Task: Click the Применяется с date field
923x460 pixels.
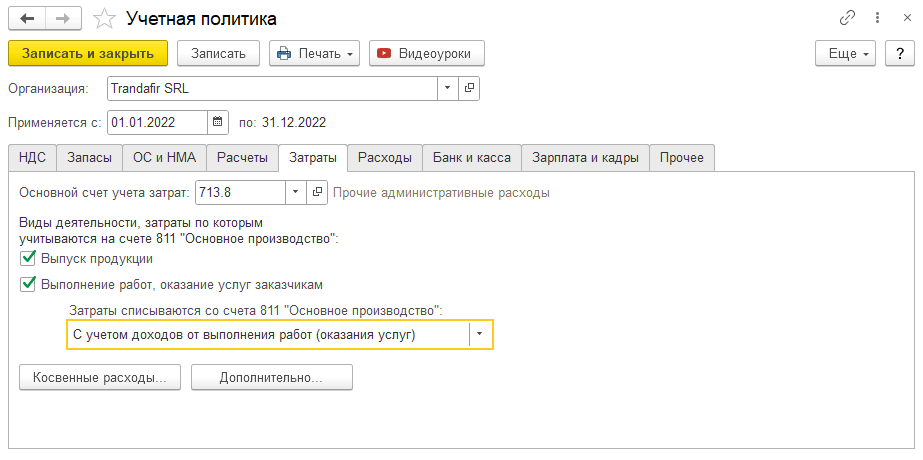Action: 157,123
